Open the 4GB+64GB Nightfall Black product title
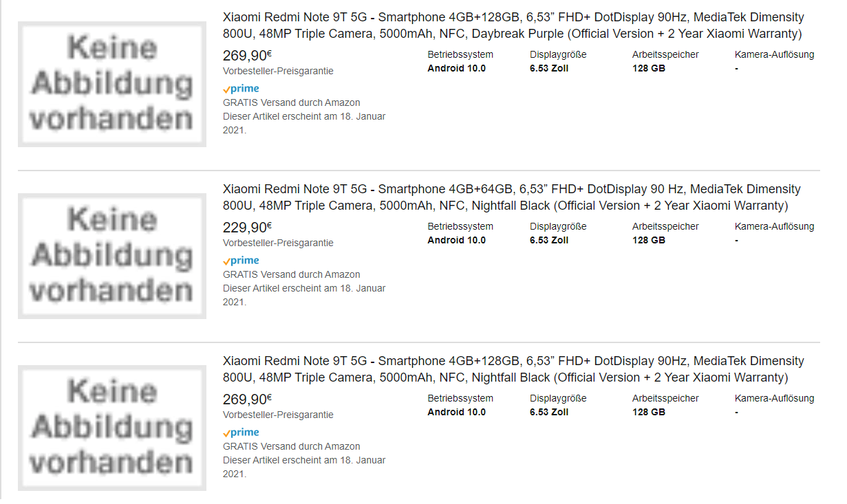The width and height of the screenshot is (847, 504). [511, 197]
